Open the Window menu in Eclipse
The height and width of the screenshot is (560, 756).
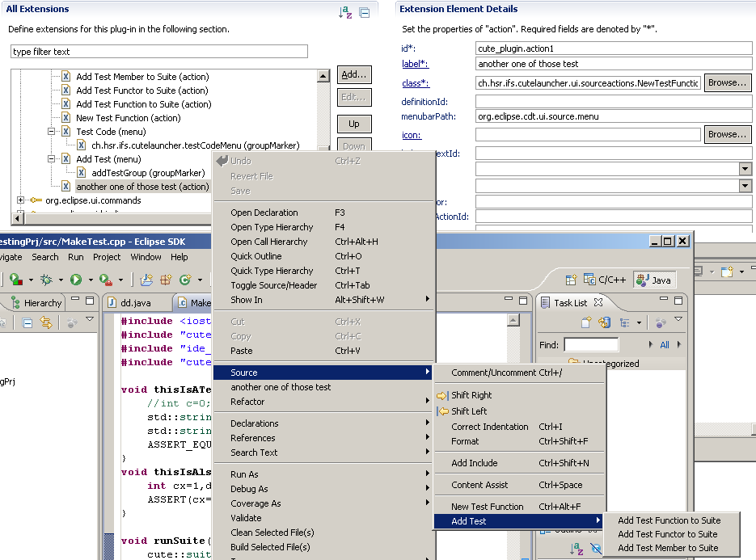pos(146,257)
